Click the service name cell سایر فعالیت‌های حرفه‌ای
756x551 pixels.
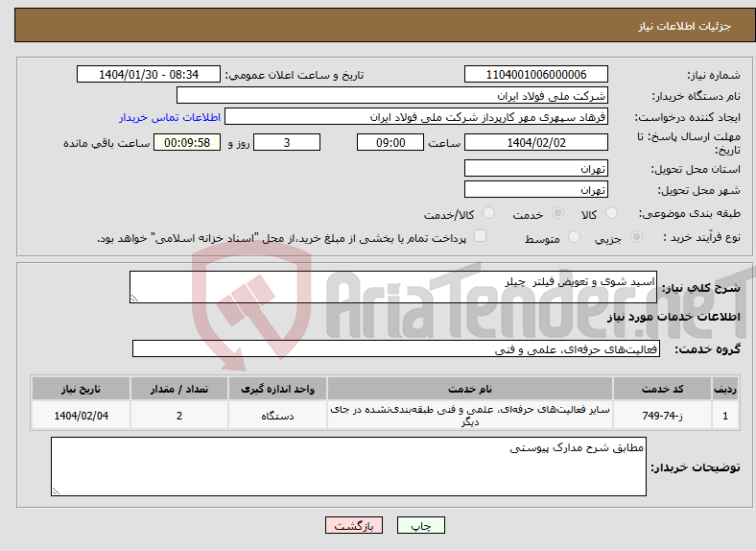coord(470,416)
